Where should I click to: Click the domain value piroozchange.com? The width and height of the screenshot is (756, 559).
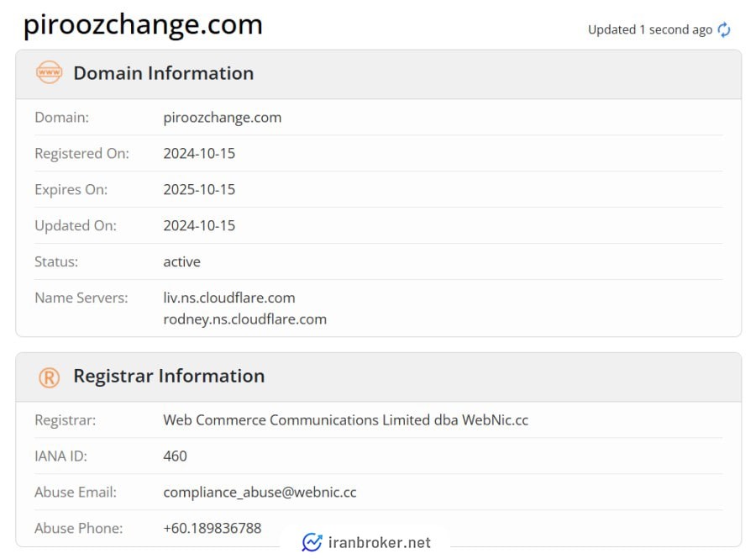(x=223, y=118)
